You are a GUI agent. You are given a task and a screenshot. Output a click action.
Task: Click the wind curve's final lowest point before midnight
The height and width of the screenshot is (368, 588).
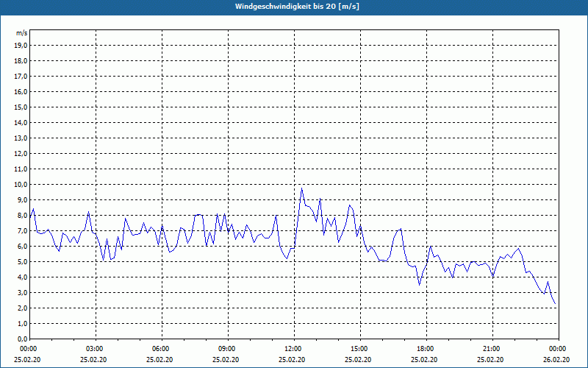pos(555,304)
